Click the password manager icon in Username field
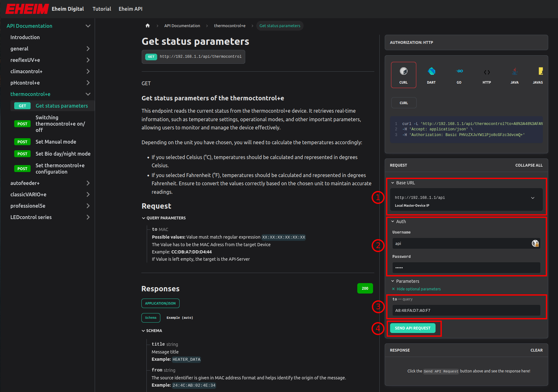Image resolution: width=558 pixels, height=392 pixels. point(535,243)
